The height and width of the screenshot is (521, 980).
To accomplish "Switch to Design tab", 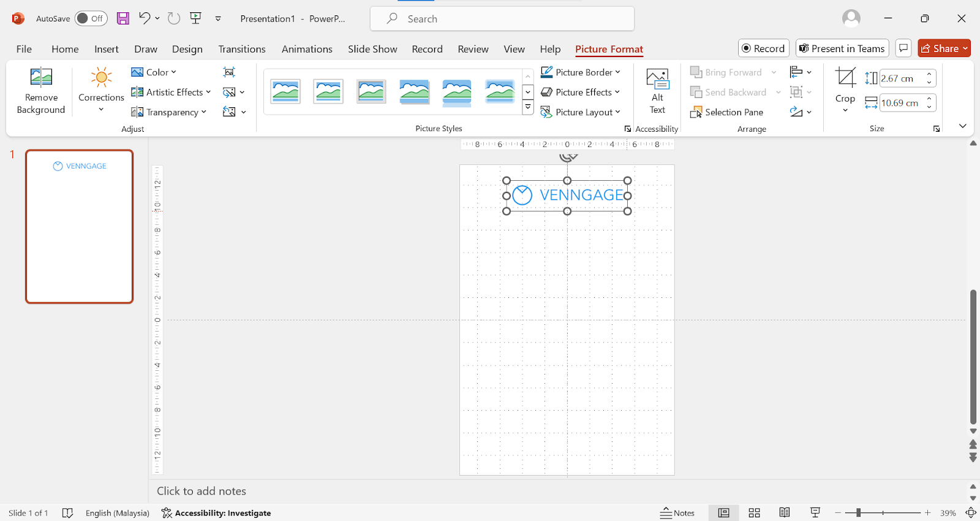I will click(187, 49).
